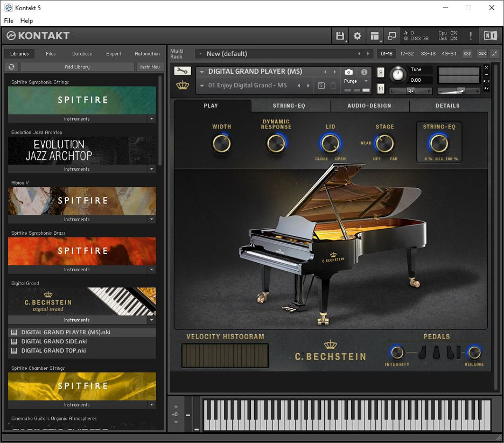Open the instrument info icon
Viewport: 504px width, 443px height.
point(364,72)
